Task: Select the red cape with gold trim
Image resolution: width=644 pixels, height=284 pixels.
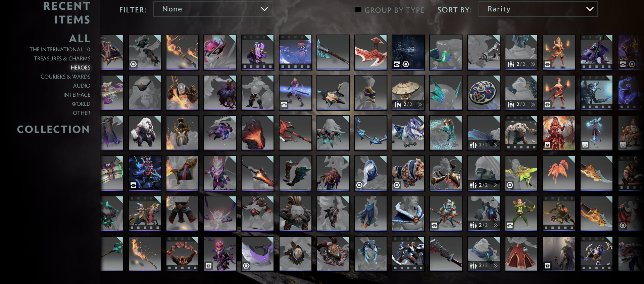Action: pyautogui.click(x=521, y=254)
